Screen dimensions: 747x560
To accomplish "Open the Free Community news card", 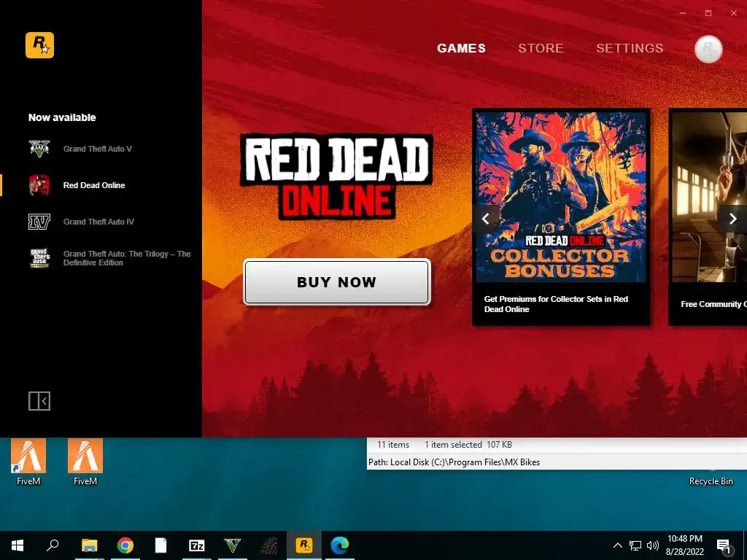I will 708,217.
